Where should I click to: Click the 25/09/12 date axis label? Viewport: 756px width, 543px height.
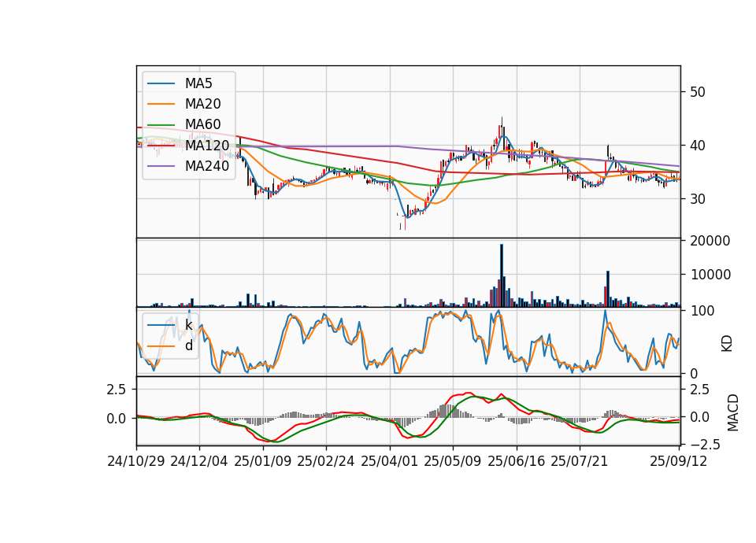pos(679,461)
